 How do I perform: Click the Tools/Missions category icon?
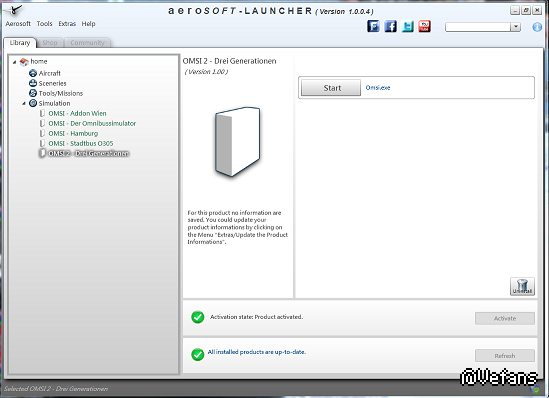point(33,93)
